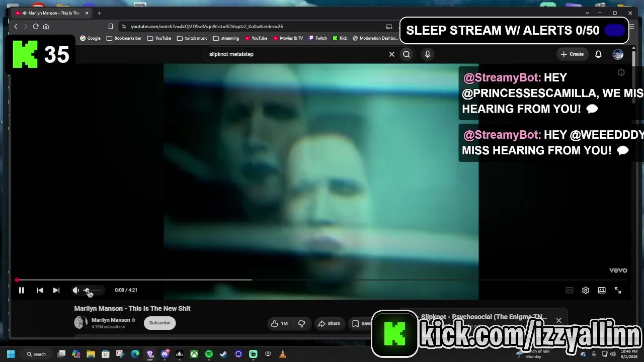The height and width of the screenshot is (362, 644).
Task: Go back to the previous browser page
Action: [x=16, y=27]
